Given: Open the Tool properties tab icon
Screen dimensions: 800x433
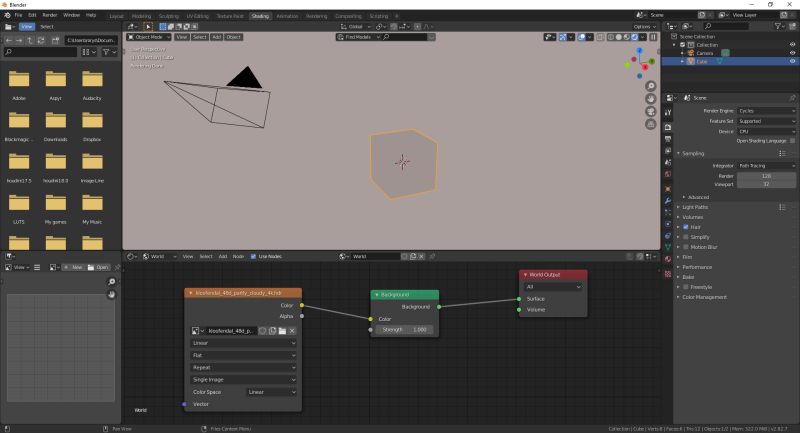Looking at the screenshot, I should click(668, 112).
